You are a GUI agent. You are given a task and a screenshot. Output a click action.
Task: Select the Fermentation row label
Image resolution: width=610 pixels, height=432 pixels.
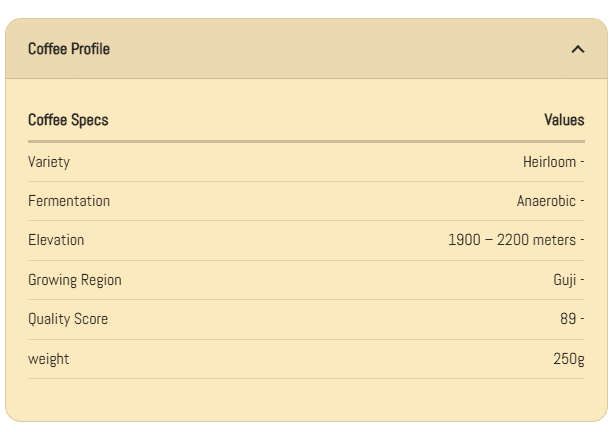pos(69,201)
